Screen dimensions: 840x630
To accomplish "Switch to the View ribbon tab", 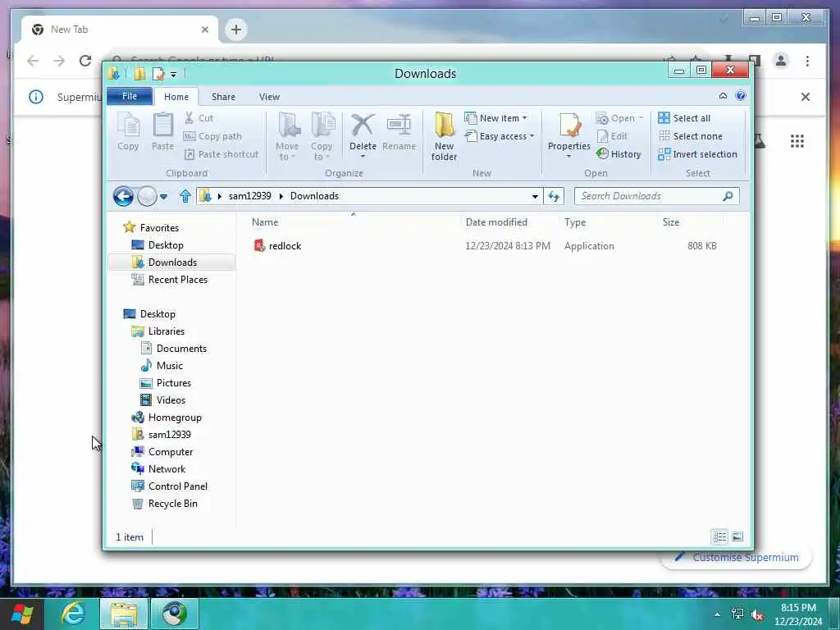I will (269, 97).
